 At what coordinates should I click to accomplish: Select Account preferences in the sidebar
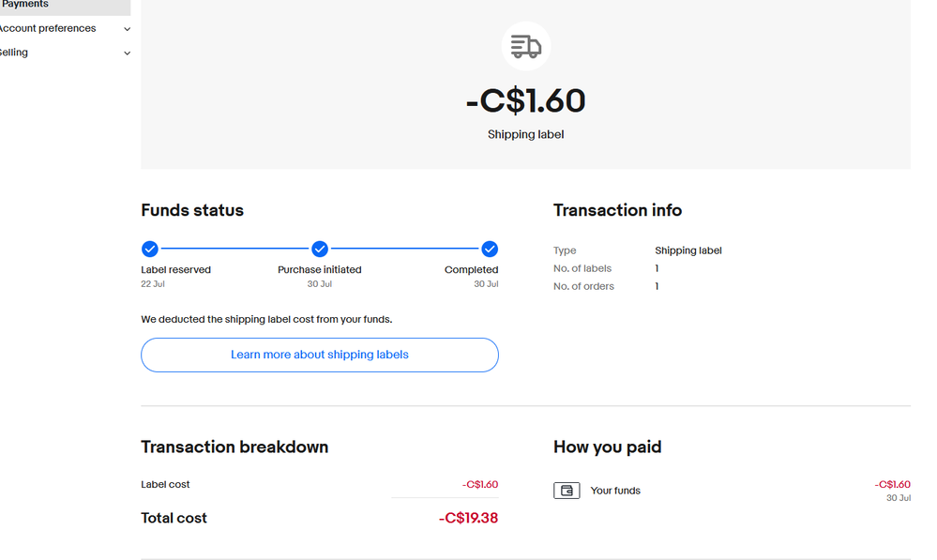[47, 29]
